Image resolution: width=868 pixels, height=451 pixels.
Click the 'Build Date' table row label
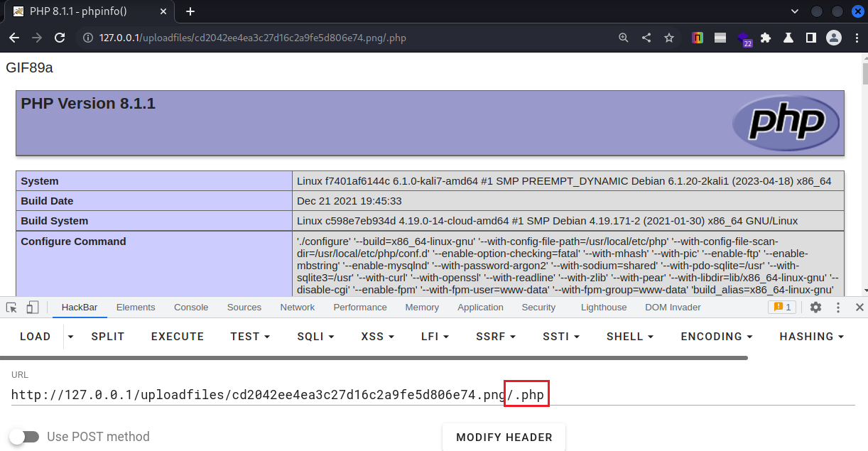153,201
